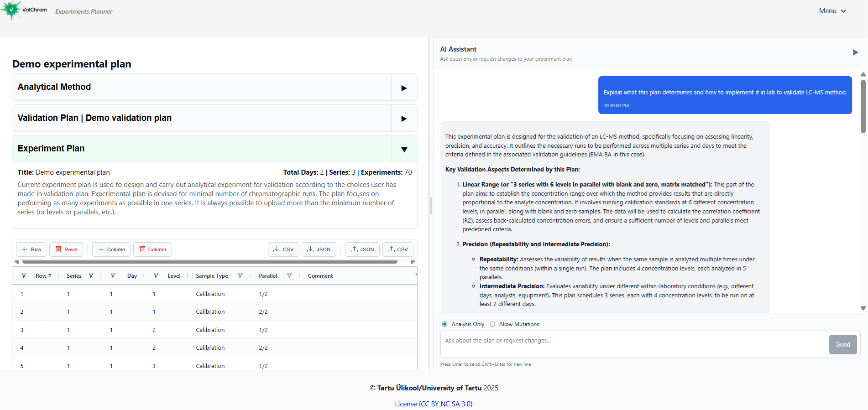Download the plan as JSON
Viewport: 868px width, 410px height.
click(319, 249)
